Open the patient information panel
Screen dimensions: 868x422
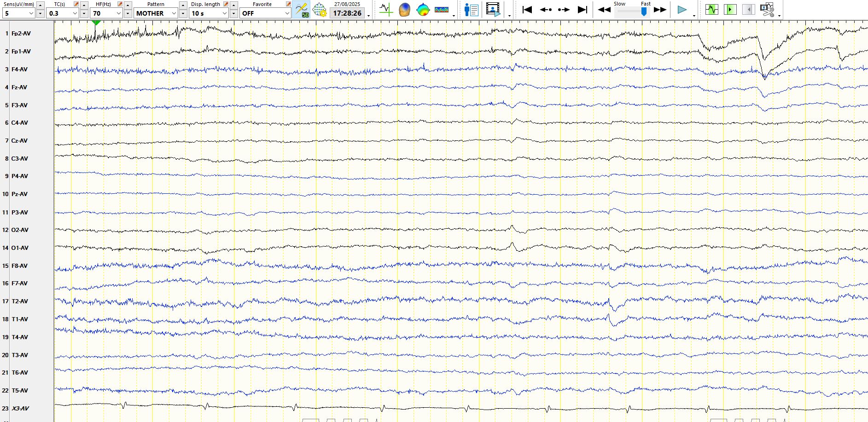click(x=472, y=10)
